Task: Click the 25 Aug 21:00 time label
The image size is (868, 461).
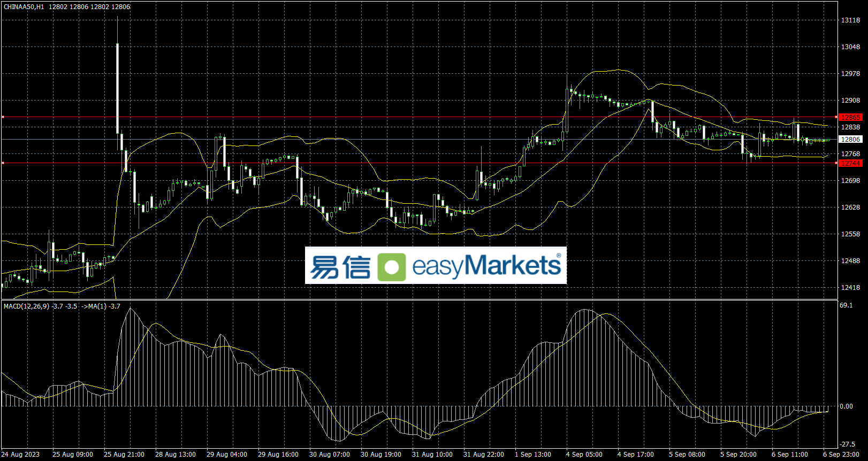Action: (124, 455)
